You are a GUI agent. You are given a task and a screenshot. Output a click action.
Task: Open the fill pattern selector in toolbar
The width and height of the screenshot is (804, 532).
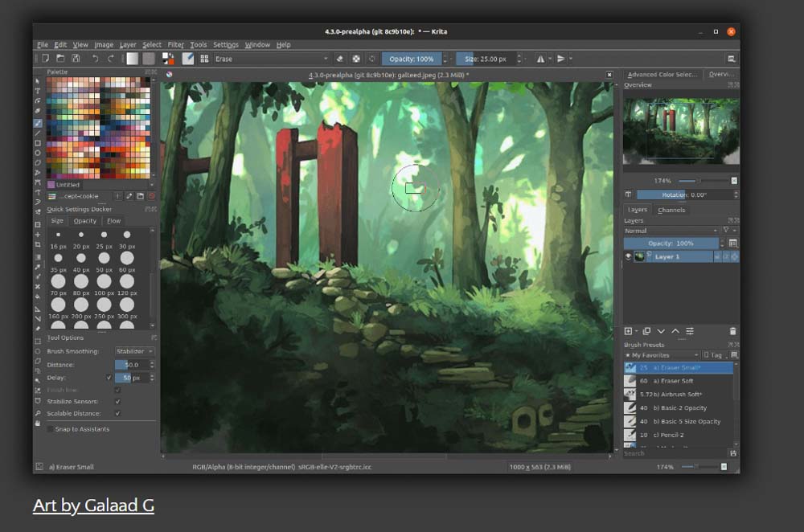click(149, 59)
